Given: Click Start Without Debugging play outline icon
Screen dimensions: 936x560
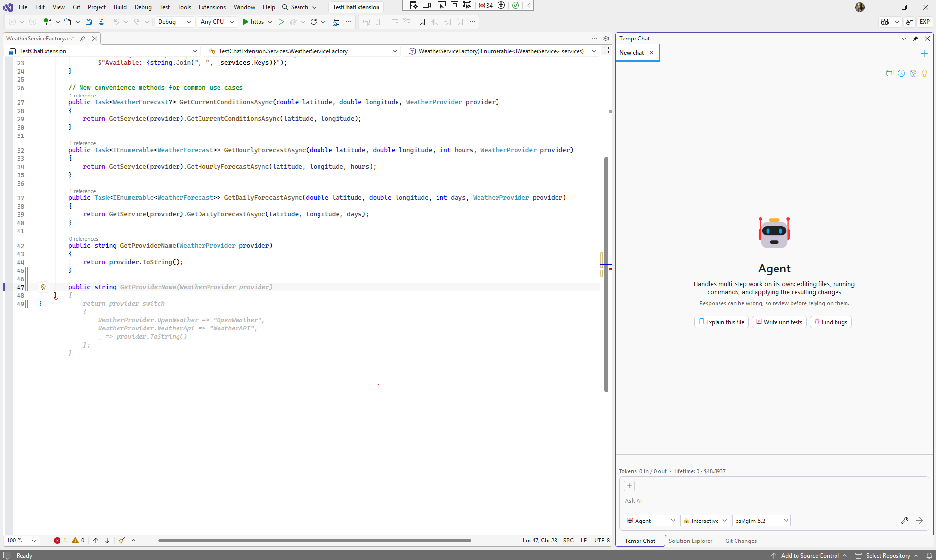Looking at the screenshot, I should coord(281,22).
